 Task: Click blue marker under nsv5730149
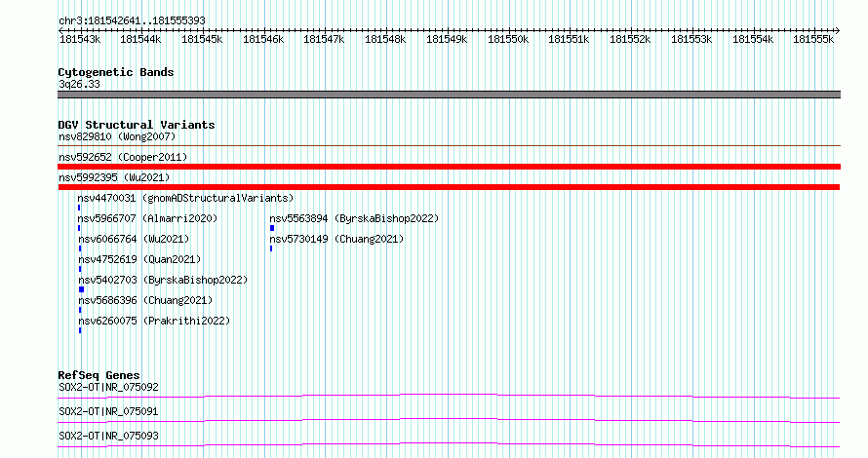[271, 248]
